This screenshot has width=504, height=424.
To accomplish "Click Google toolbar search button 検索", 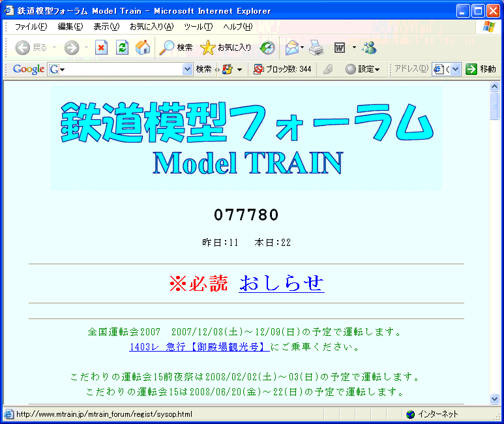I will [203, 69].
